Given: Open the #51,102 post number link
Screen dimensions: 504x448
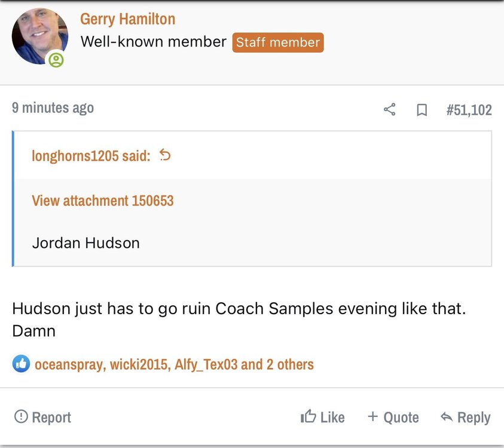Looking at the screenshot, I should pyautogui.click(x=469, y=110).
